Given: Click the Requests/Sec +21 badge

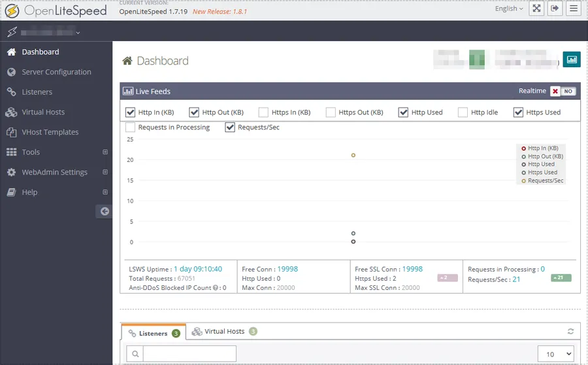Looking at the screenshot, I should click(561, 278).
